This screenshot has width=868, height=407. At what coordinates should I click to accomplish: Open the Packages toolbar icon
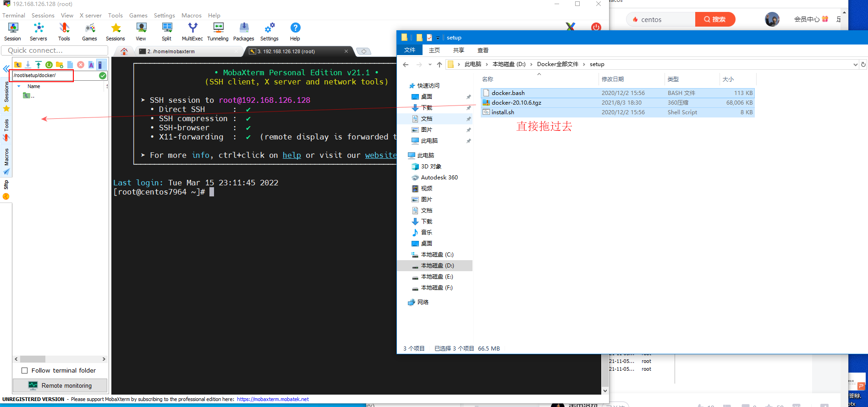244,32
